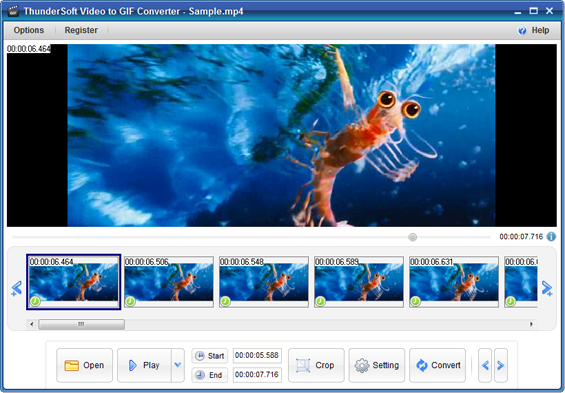The image size is (565, 393).
Task: Select the 00:00:06.548 frame thumbnail
Action: 264,282
